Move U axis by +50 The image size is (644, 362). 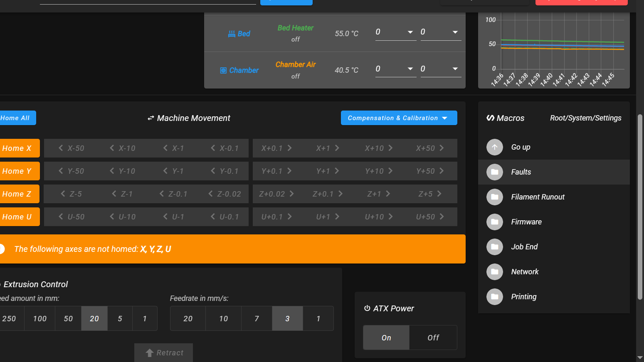(430, 217)
